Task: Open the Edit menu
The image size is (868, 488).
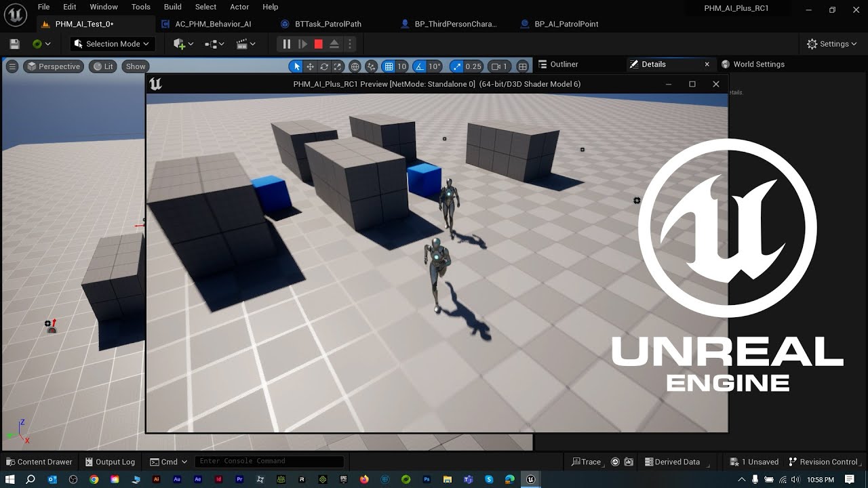Action: (x=69, y=7)
